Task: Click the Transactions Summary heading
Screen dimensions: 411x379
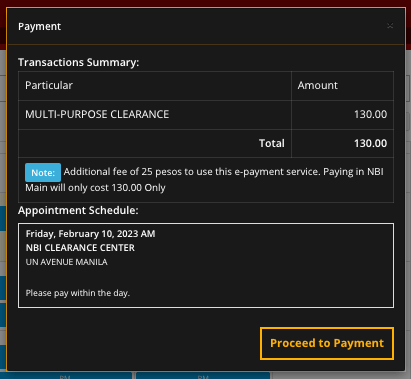Action: (x=78, y=62)
